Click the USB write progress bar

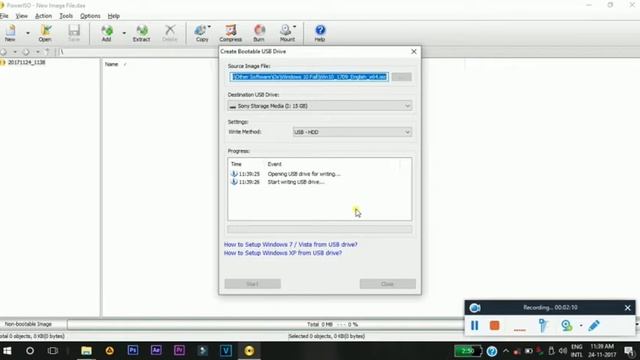point(320,229)
